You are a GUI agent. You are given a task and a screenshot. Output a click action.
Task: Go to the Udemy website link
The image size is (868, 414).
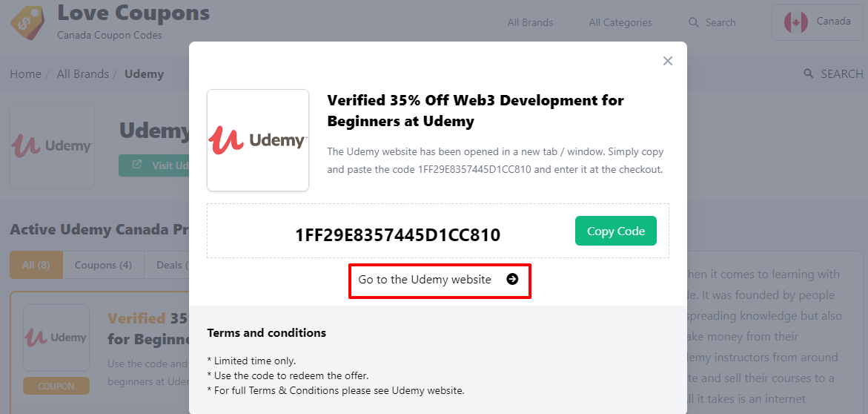(x=425, y=280)
